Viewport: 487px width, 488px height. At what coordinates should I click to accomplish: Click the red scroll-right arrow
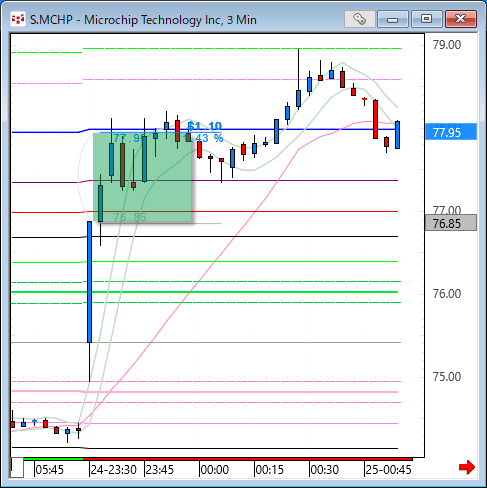(x=467, y=467)
